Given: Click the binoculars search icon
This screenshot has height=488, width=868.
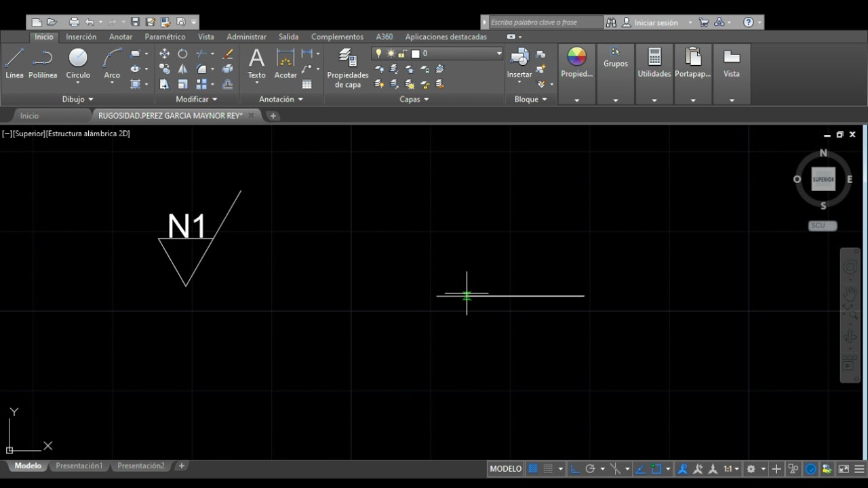Looking at the screenshot, I should pyautogui.click(x=611, y=22).
